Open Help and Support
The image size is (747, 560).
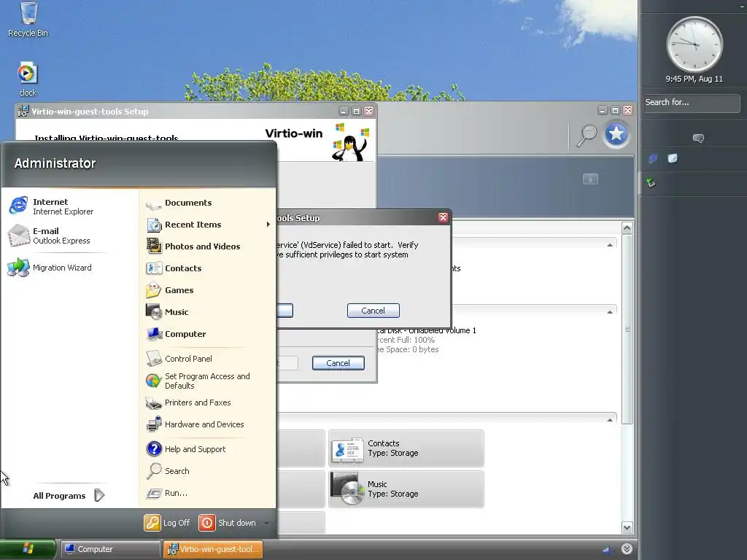point(186,449)
